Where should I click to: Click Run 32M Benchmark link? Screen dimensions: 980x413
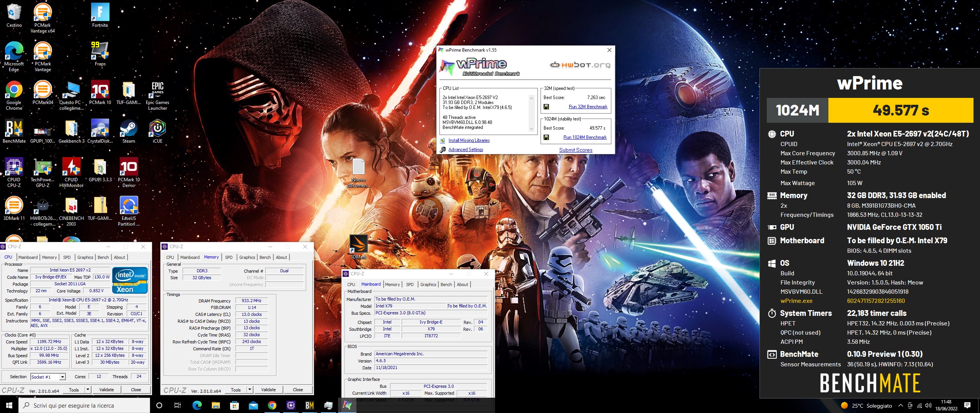click(x=588, y=107)
